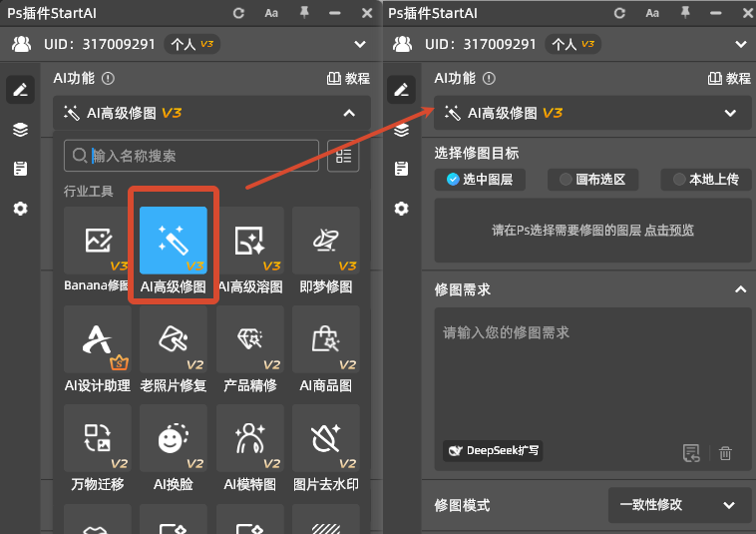This screenshot has width=756, height=534.
Task: Click the DeepSeek扩写 button
Action: click(493, 450)
